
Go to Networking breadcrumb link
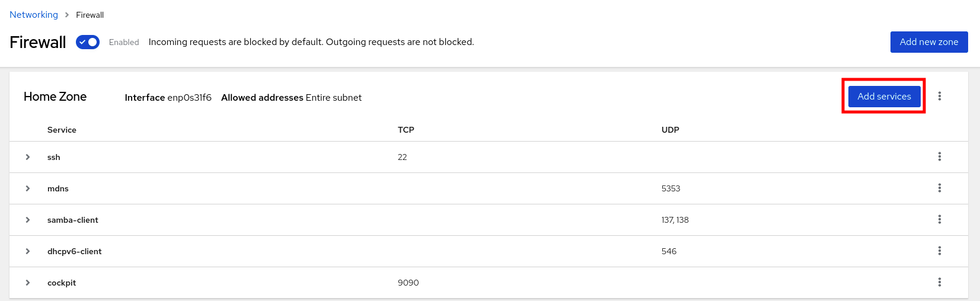(x=34, y=15)
